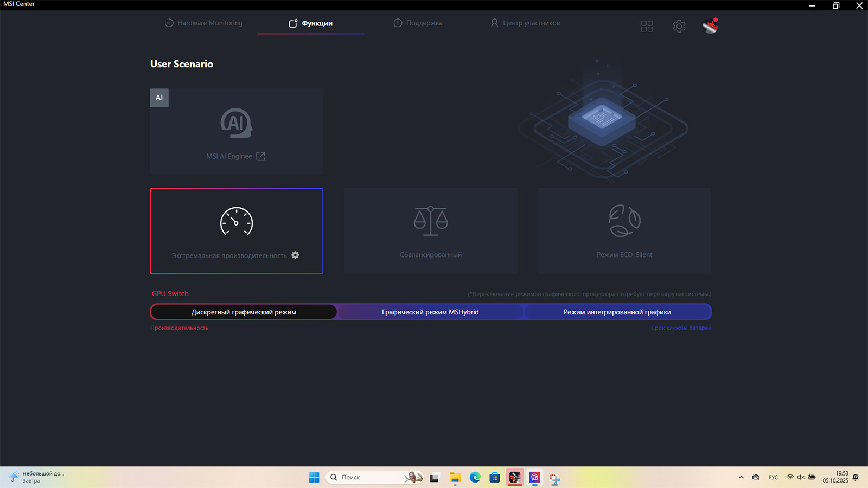Expand the system tray hidden icons chevron
Viewport: 868px width, 488px height.
click(741, 477)
